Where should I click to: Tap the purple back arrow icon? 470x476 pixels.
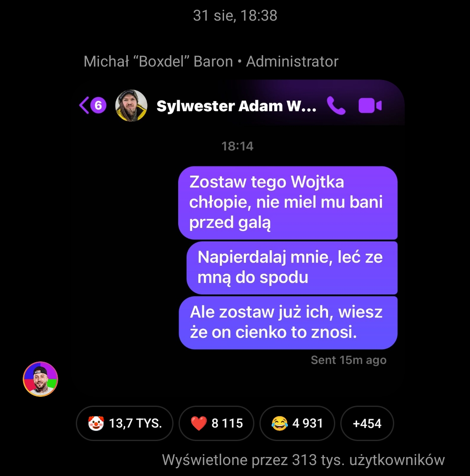[84, 105]
